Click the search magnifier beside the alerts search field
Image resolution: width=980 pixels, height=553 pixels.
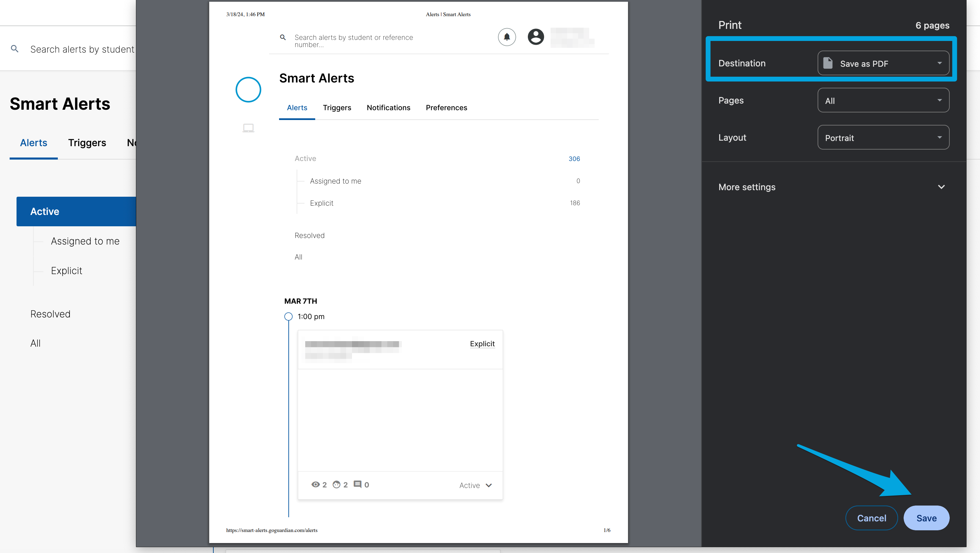coord(15,49)
